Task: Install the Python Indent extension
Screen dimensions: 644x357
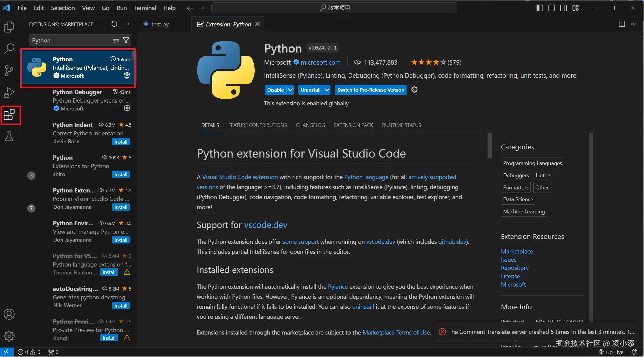Action: tap(121, 142)
